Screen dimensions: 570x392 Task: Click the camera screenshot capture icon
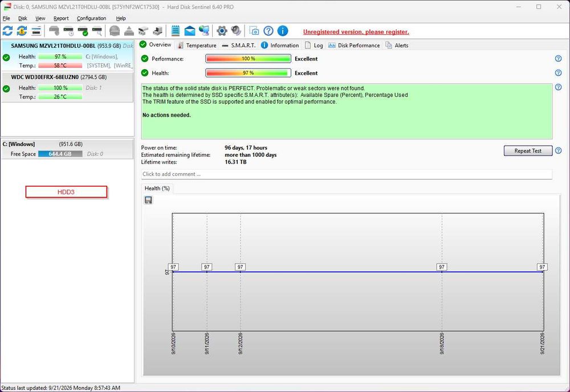tap(254, 31)
